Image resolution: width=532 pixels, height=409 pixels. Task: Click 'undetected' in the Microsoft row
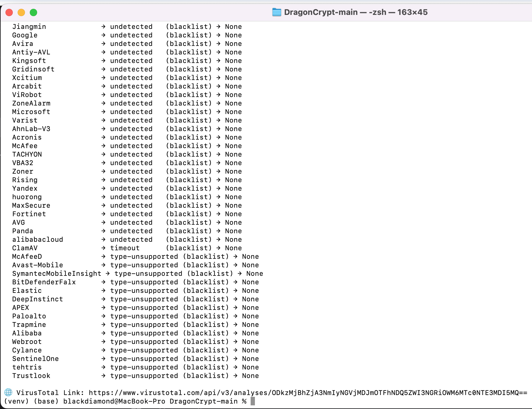pos(131,112)
